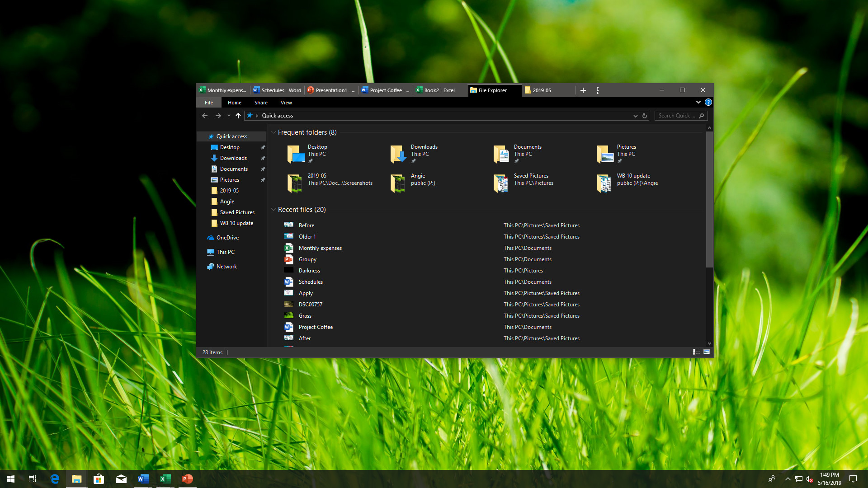868x488 pixels.
Task: Select the Home ribbon menu tab
Action: (234, 102)
